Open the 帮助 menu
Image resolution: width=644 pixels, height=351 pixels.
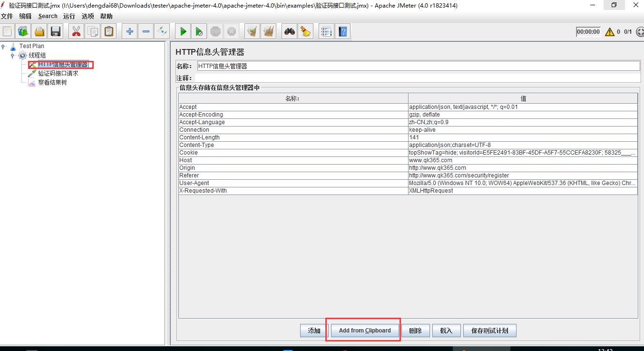(x=106, y=16)
